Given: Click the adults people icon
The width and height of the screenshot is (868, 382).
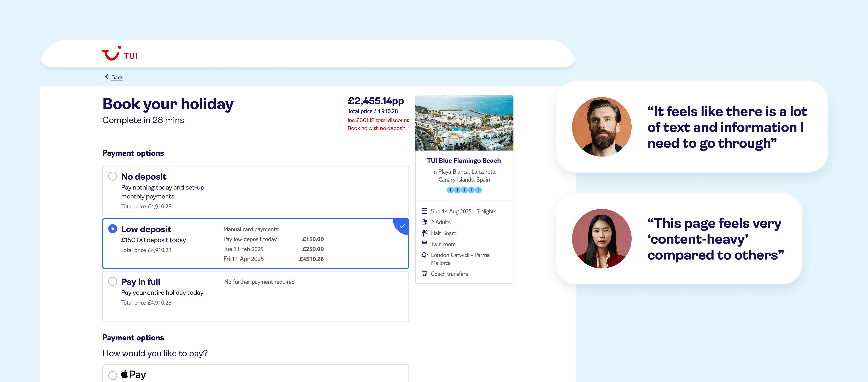Looking at the screenshot, I should (x=425, y=222).
